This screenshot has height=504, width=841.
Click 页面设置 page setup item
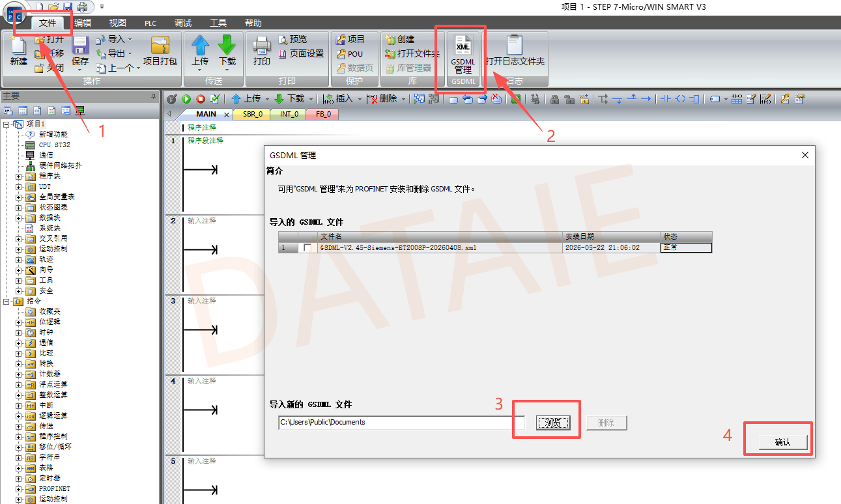click(x=301, y=53)
